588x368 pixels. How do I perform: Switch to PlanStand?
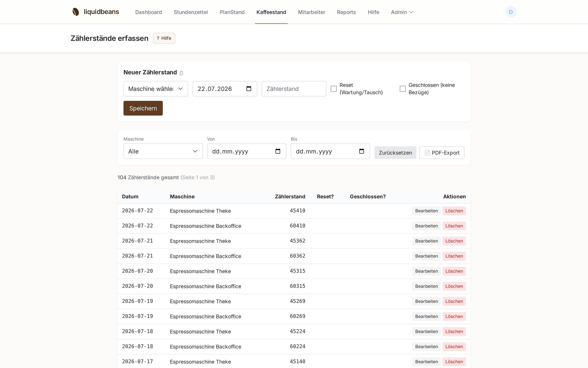point(232,12)
